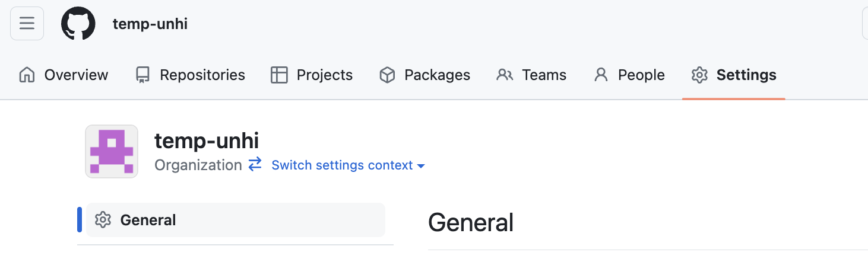This screenshot has height=262, width=868.
Task: Switch to the People tab
Action: coord(629,75)
